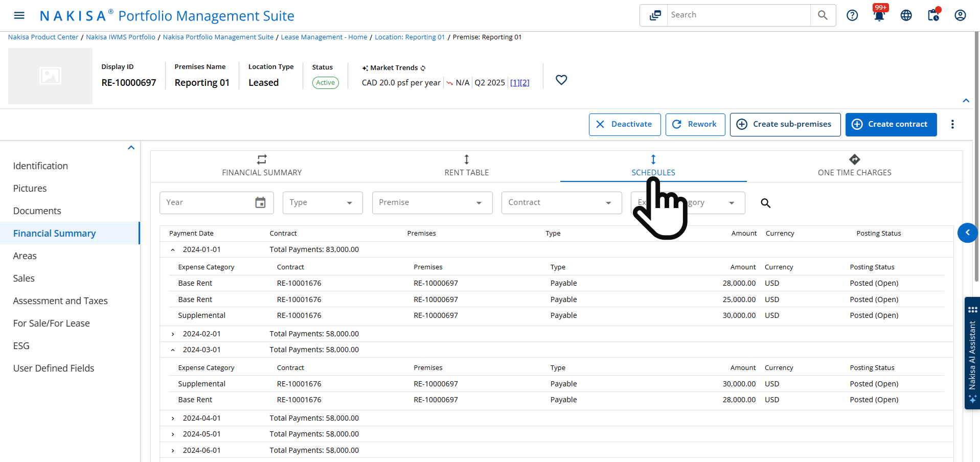Collapse the 2024-01-01 payment row
The width and height of the screenshot is (980, 462).
click(x=173, y=250)
